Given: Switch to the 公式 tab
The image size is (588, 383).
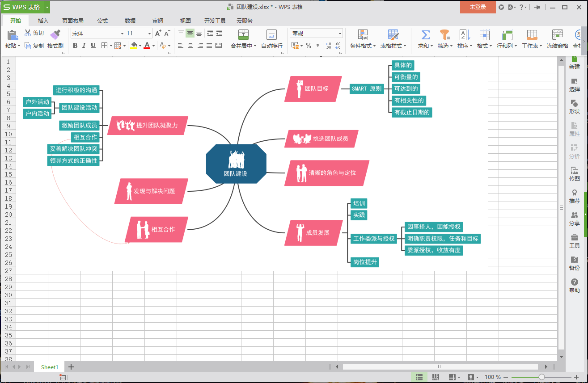Looking at the screenshot, I should 102,21.
